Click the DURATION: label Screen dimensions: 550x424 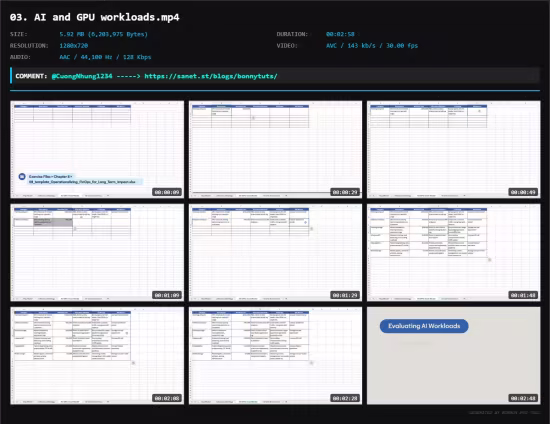click(292, 34)
